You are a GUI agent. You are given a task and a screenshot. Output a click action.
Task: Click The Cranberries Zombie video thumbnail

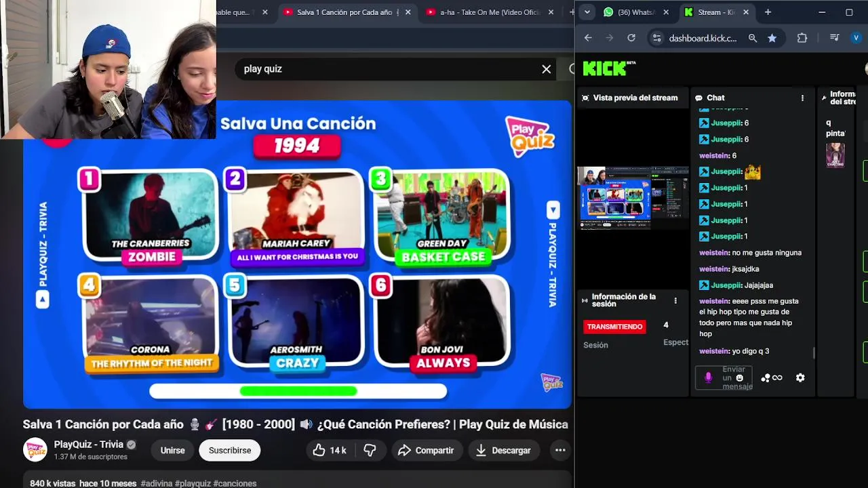pyautogui.click(x=151, y=216)
